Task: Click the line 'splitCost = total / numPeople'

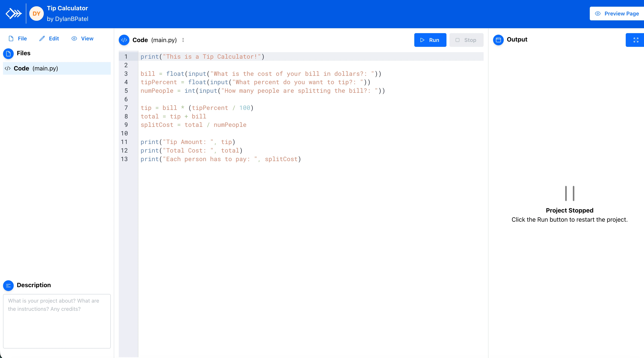Action: click(x=193, y=125)
